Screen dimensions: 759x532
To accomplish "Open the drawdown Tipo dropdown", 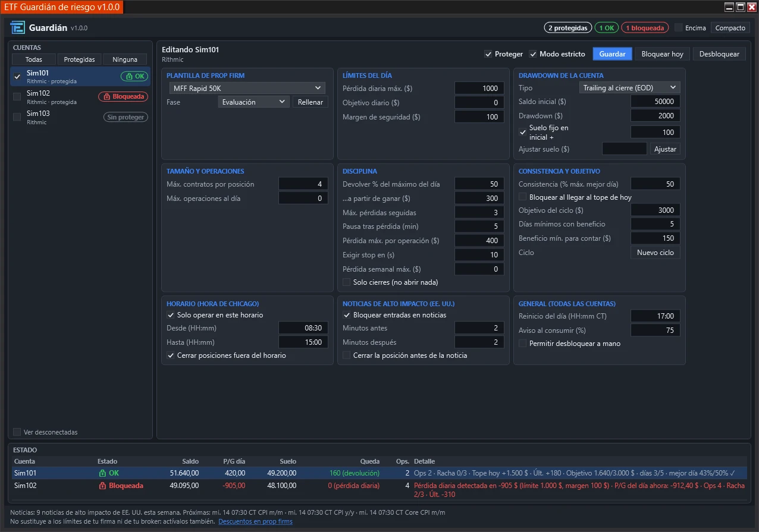I will click(x=630, y=87).
